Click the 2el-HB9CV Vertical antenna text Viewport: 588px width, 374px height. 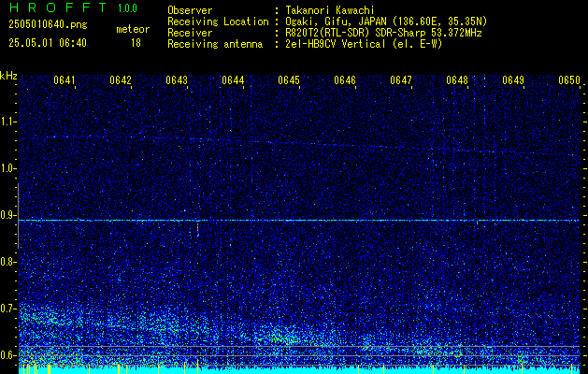coord(365,44)
